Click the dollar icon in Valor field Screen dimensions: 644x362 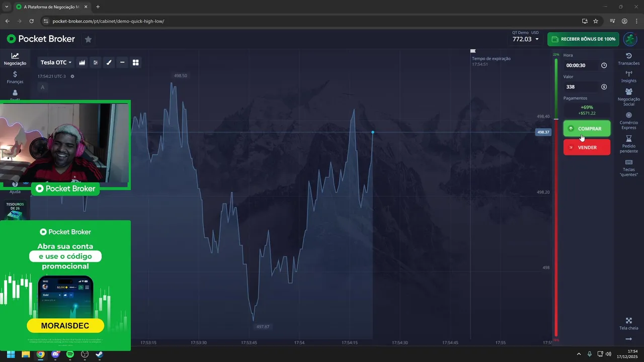click(x=604, y=87)
